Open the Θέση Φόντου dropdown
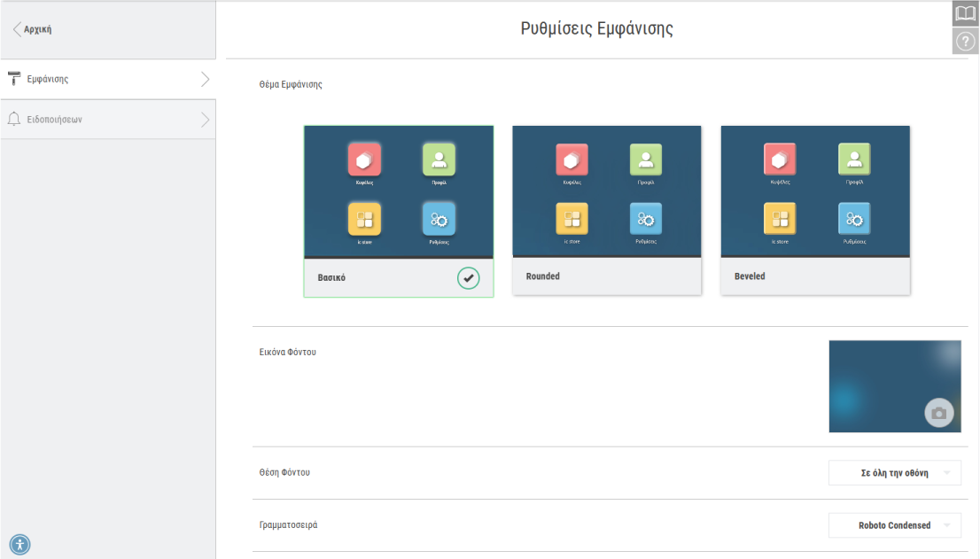This screenshot has height=559, width=980. pos(895,473)
